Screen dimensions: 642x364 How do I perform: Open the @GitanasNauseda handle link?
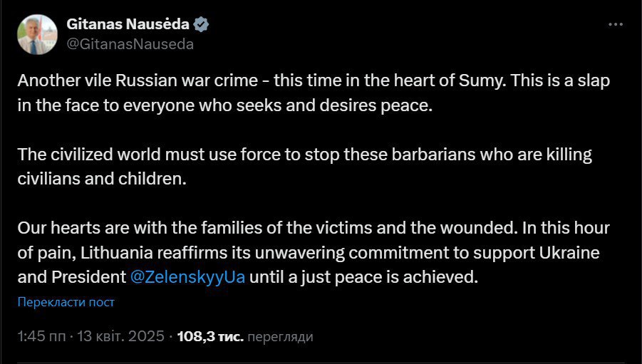(130, 43)
